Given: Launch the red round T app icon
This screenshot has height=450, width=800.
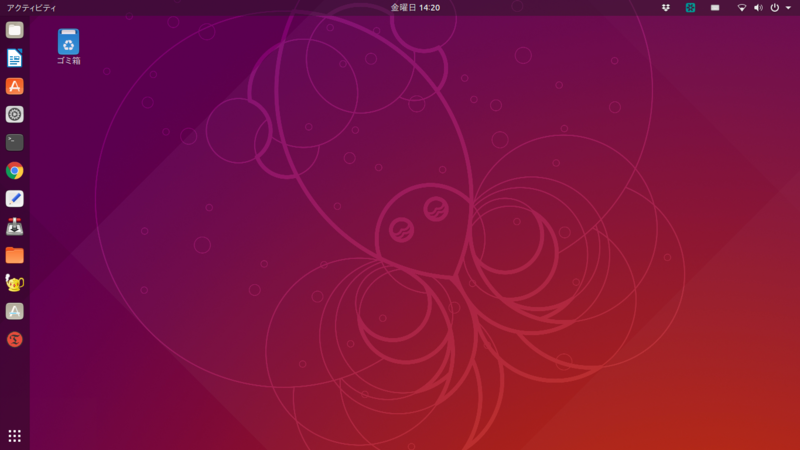Looking at the screenshot, I should pyautogui.click(x=14, y=339).
